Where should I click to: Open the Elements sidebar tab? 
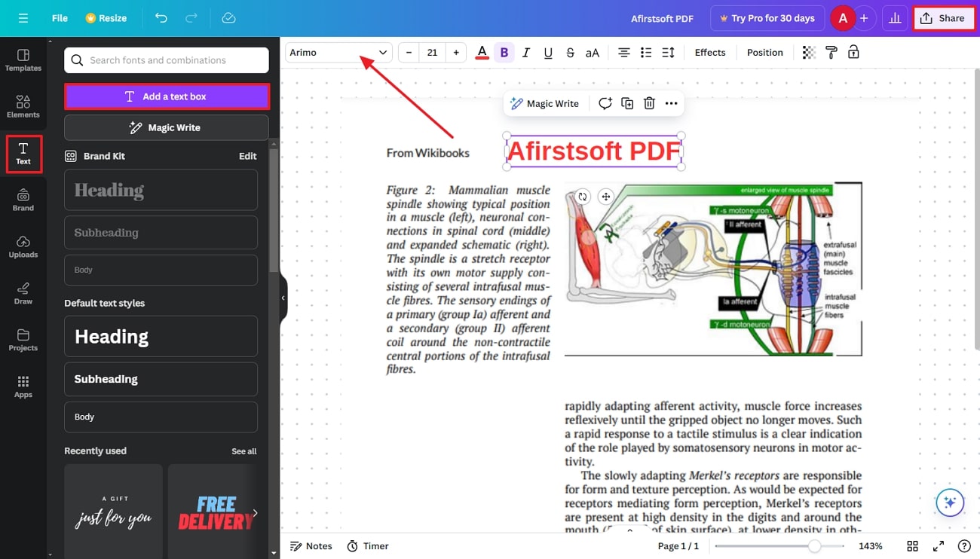coord(23,107)
